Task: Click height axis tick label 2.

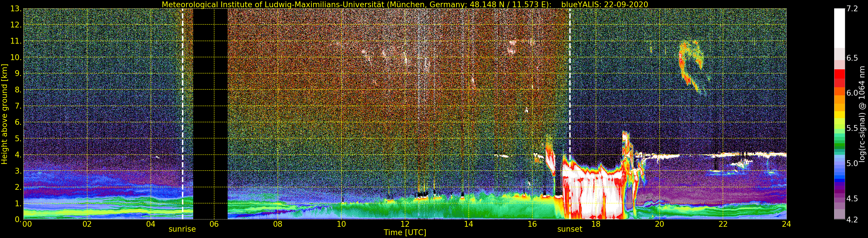Action: (x=18, y=187)
